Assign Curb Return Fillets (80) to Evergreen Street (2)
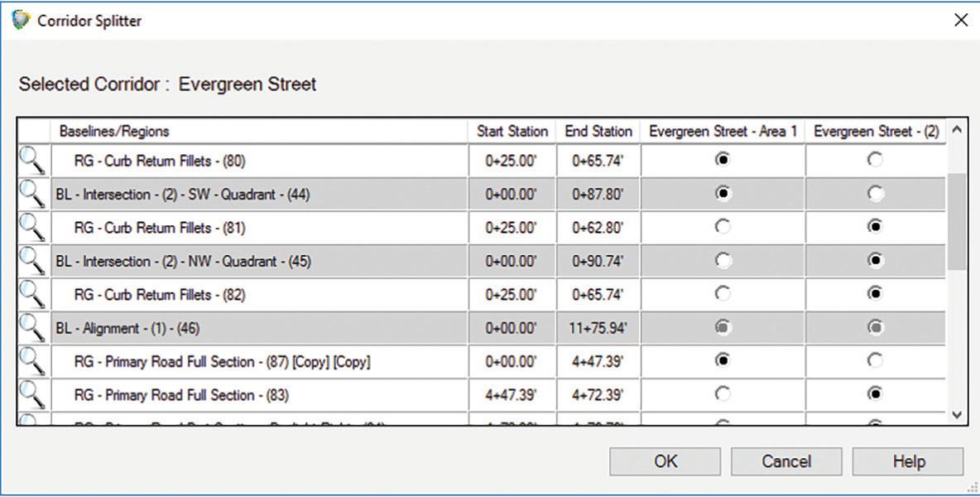The image size is (980, 497). point(876,160)
